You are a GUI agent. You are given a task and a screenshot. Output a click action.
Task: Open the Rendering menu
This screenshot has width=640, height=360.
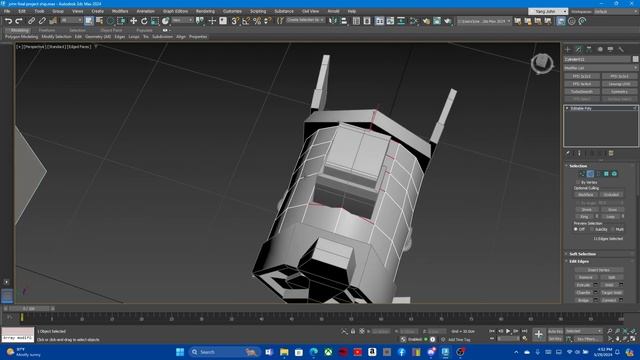(x=205, y=11)
